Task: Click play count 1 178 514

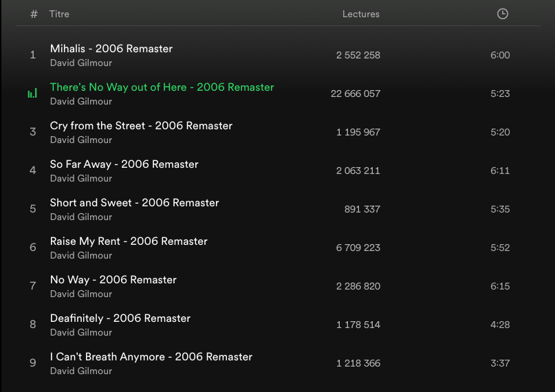Action: click(358, 325)
